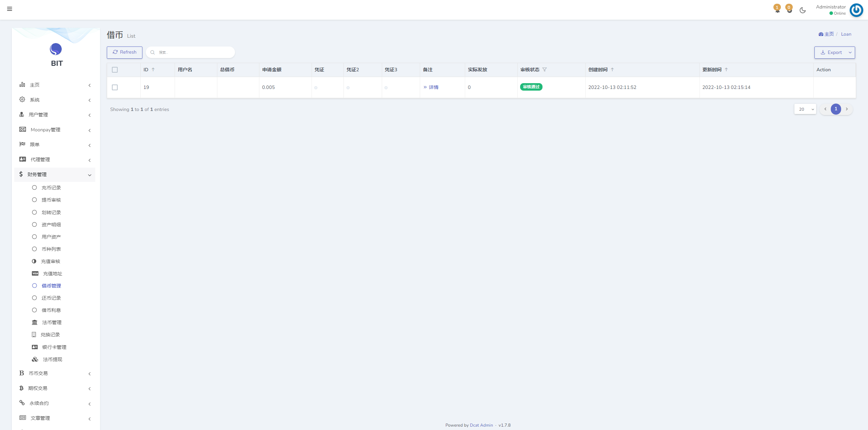The image size is (868, 430).
Task: Go to next page arrow
Action: [847, 109]
